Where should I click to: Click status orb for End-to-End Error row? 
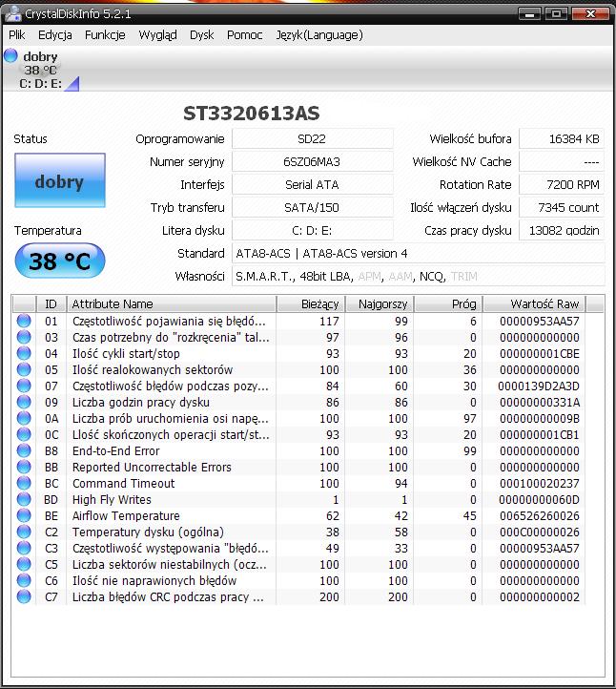click(24, 450)
